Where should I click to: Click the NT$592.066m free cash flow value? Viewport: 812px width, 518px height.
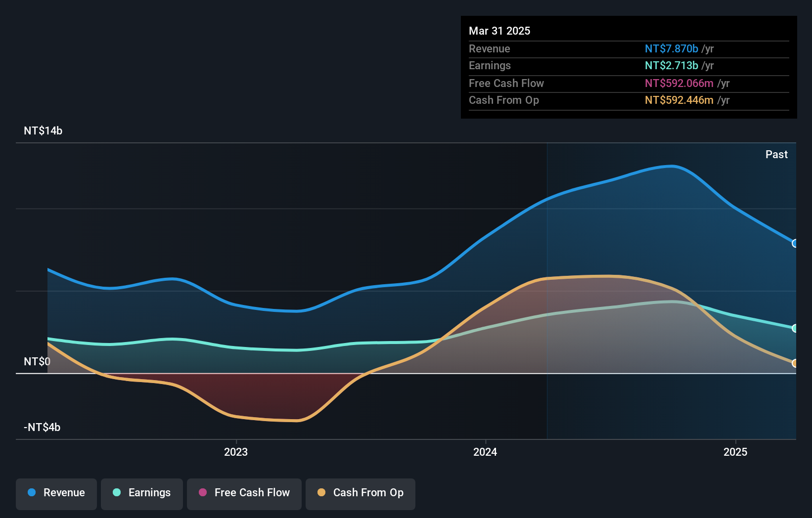(x=679, y=83)
